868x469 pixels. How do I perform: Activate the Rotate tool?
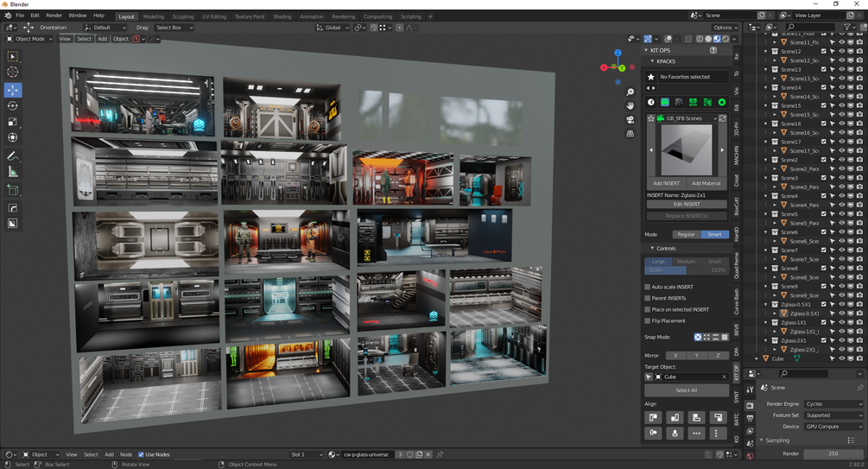(13, 105)
